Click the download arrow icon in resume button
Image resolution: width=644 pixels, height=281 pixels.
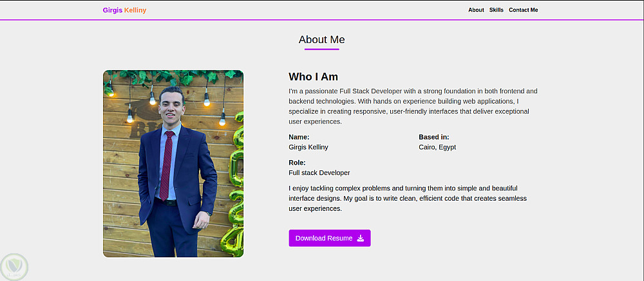361,239
